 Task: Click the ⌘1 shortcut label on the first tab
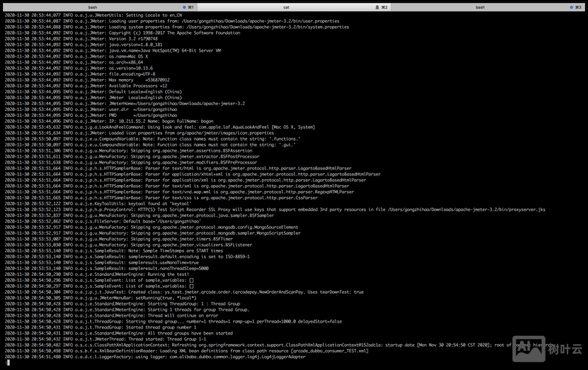(190, 6)
